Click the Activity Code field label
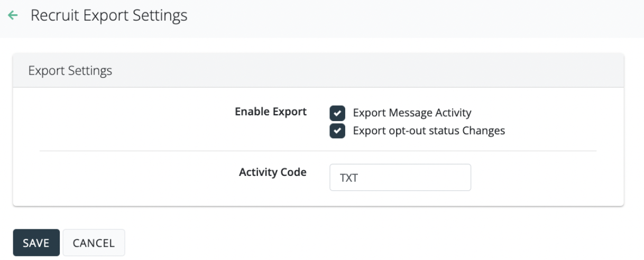This screenshot has width=644, height=260. pos(273,172)
